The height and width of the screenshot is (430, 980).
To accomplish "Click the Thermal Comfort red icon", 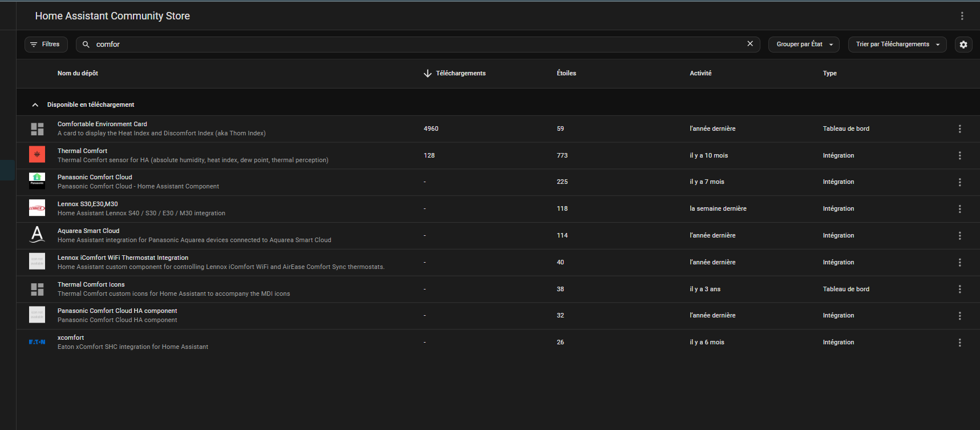I will tap(37, 155).
